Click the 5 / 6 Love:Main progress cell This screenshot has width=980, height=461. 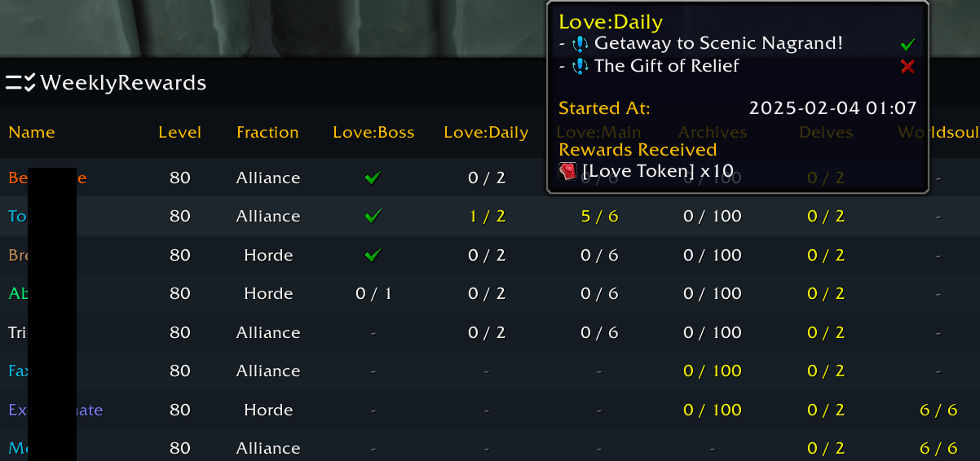(x=599, y=216)
